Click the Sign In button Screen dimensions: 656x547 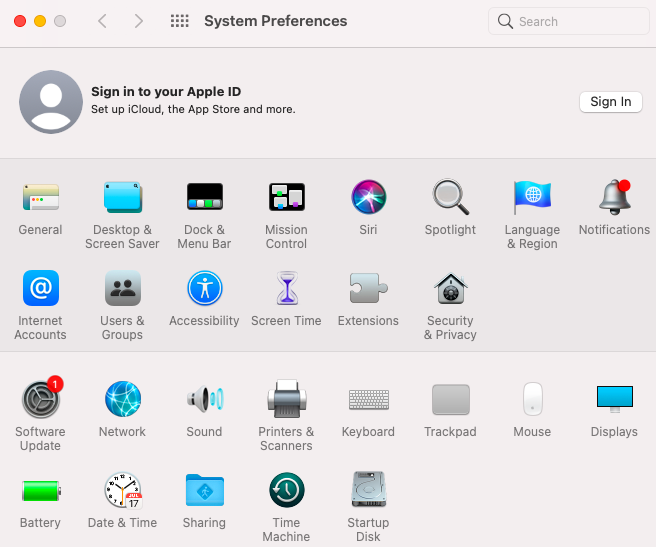(x=610, y=102)
